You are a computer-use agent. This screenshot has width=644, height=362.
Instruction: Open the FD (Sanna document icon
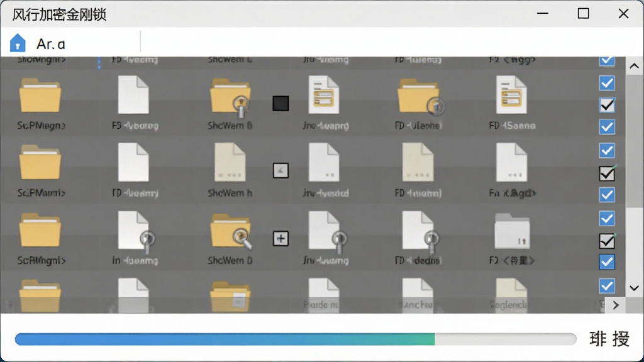tap(511, 95)
